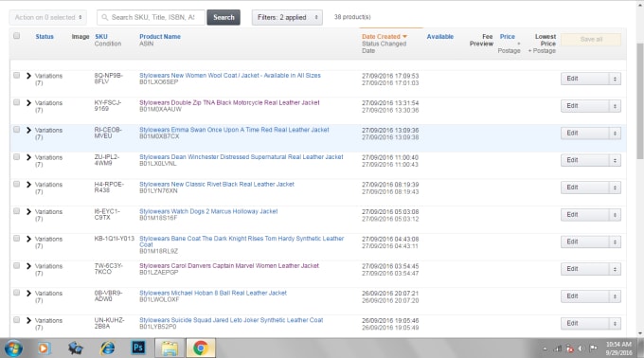The width and height of the screenshot is (644, 358).
Task: Click Edit for Michael Hoban 8 Ball row
Action: coord(585,296)
